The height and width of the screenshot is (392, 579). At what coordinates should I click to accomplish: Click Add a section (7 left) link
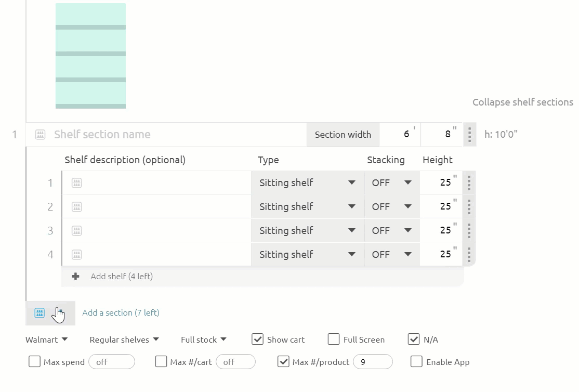pos(121,313)
